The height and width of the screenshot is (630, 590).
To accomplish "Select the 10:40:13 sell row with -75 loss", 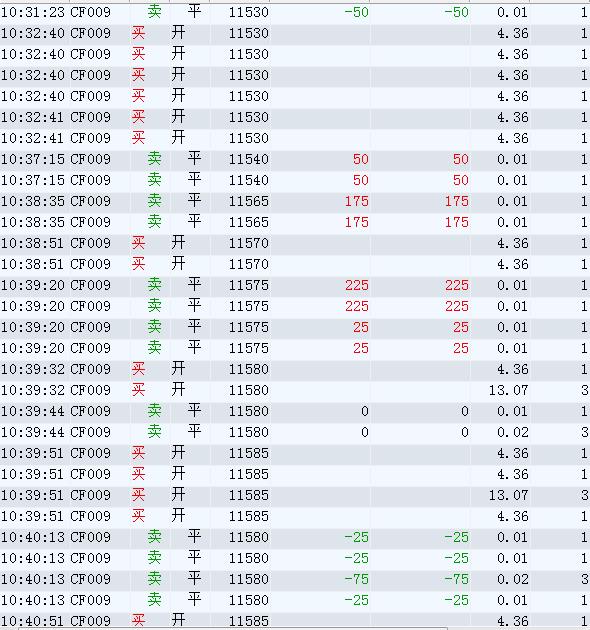I will click(295, 579).
